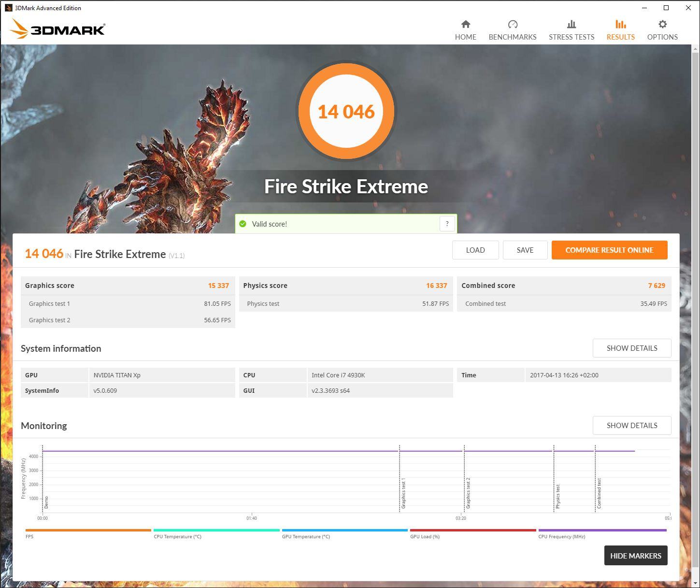
Task: Select the Results tab
Action: [x=620, y=30]
